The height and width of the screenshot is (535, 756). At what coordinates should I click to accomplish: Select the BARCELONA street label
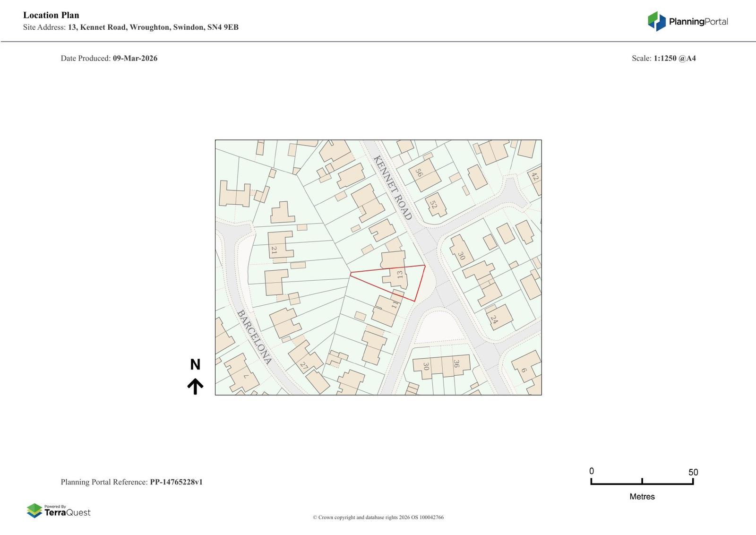click(x=254, y=337)
